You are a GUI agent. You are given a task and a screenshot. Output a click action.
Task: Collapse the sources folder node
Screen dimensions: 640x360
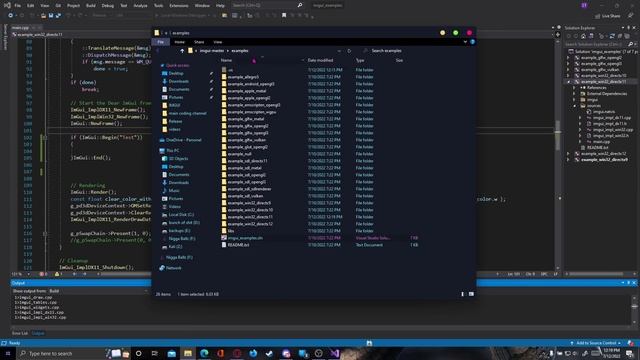tap(574, 106)
